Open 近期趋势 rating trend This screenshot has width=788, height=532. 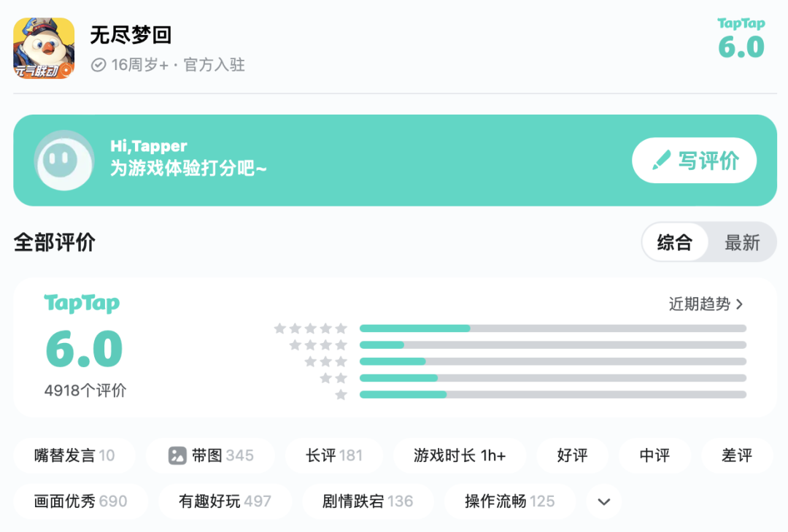706,304
